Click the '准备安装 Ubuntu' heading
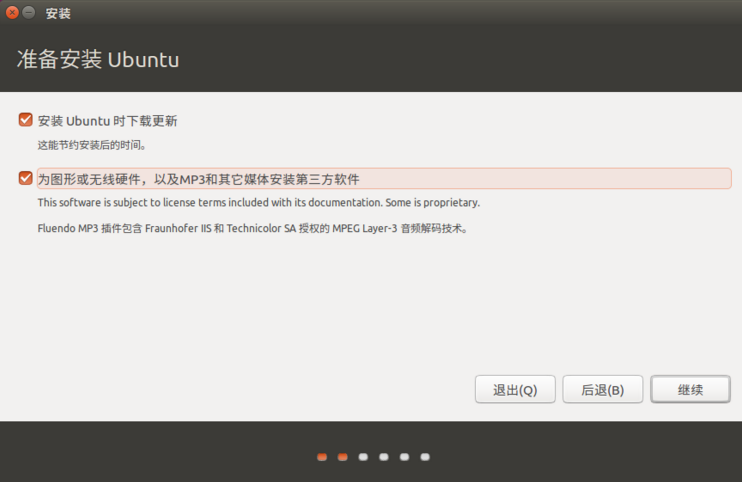This screenshot has width=742, height=482. [x=98, y=60]
